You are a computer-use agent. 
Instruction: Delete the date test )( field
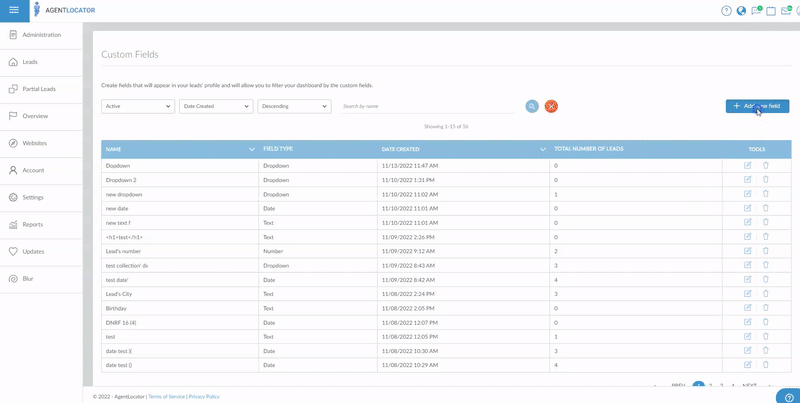765,350
